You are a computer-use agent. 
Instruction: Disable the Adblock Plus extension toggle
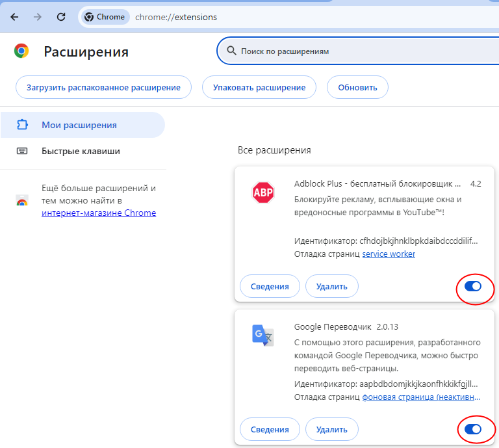[x=472, y=286]
